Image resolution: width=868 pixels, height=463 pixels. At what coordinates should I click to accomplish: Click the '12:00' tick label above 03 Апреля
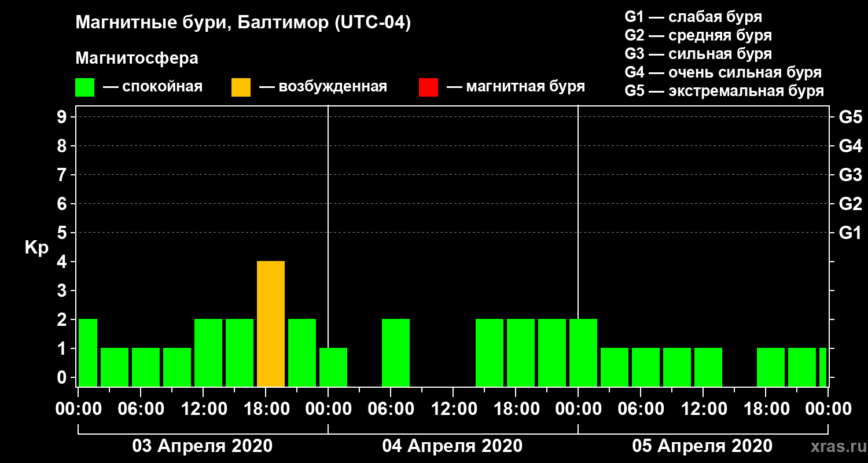pyautogui.click(x=203, y=409)
